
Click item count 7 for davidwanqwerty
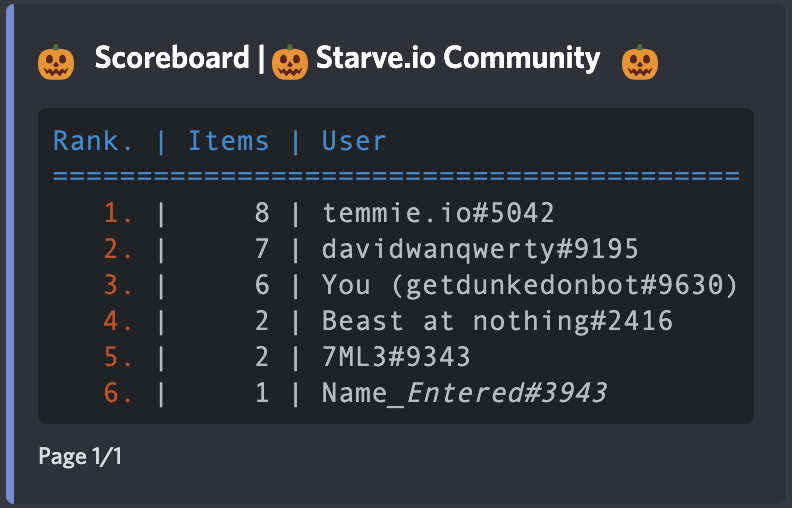(x=262, y=249)
